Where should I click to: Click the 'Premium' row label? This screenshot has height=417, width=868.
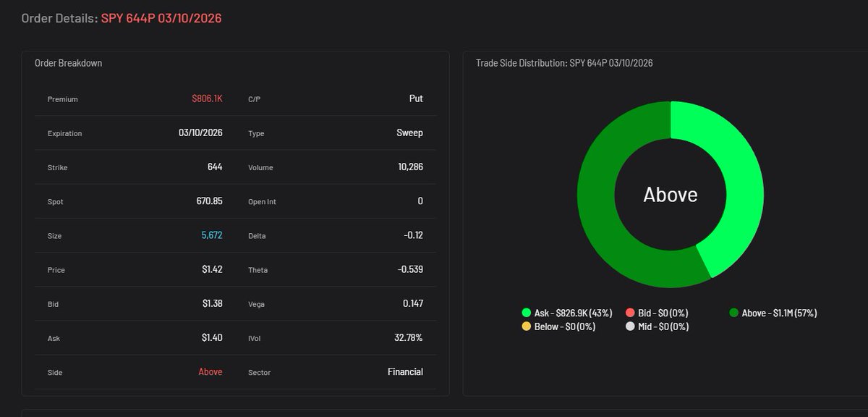(x=62, y=99)
